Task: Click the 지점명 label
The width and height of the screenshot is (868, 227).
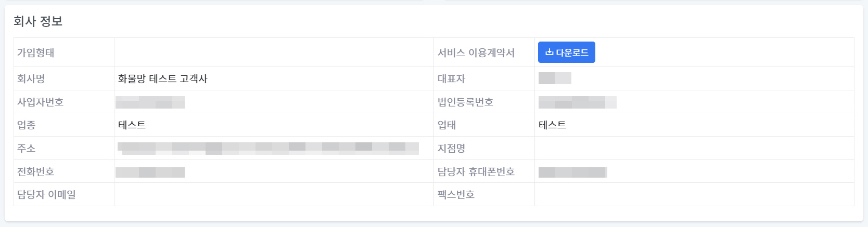Action: click(x=451, y=149)
